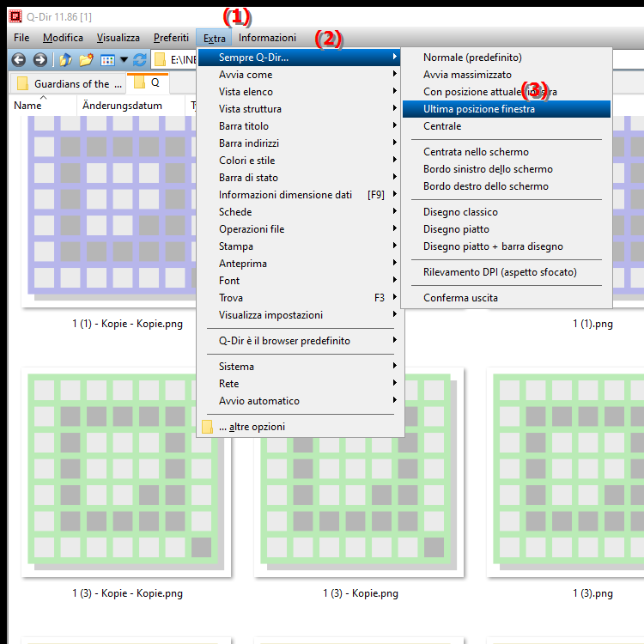The image size is (644, 644).
Task: Select Normale (predefinito) option
Action: [x=506, y=58]
